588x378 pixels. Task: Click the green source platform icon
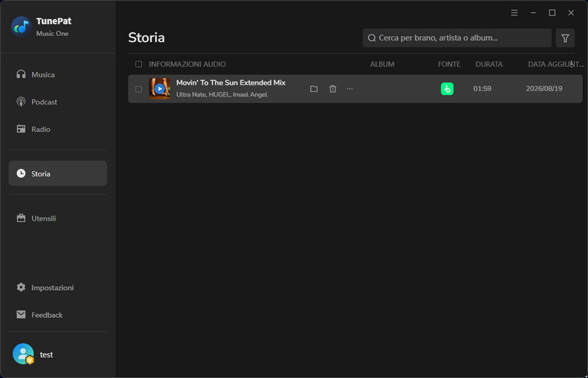[x=447, y=89]
